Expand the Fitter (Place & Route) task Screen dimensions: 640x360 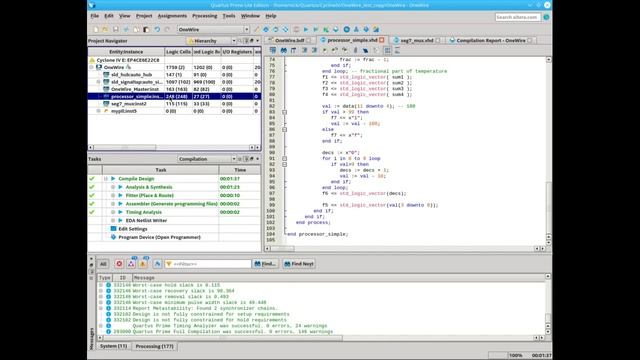(113, 196)
